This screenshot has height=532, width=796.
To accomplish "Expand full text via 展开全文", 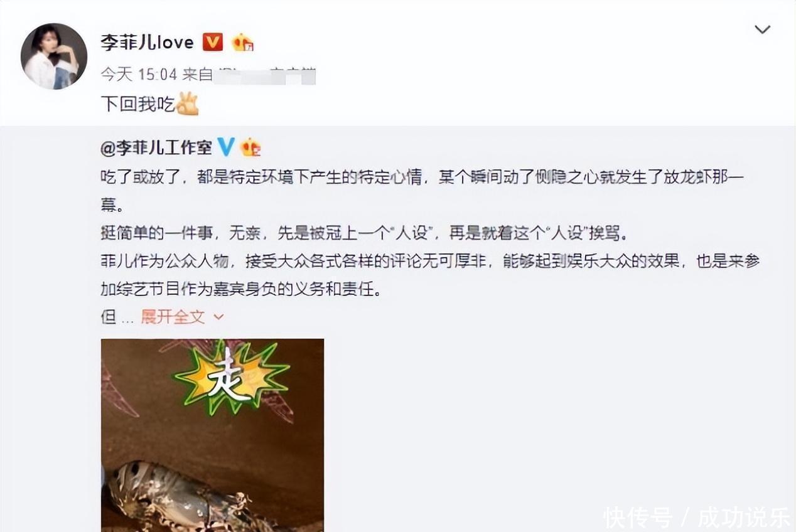I will (x=173, y=317).
